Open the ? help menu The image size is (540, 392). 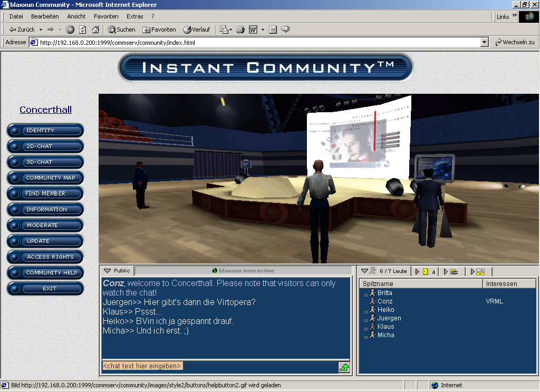(152, 16)
